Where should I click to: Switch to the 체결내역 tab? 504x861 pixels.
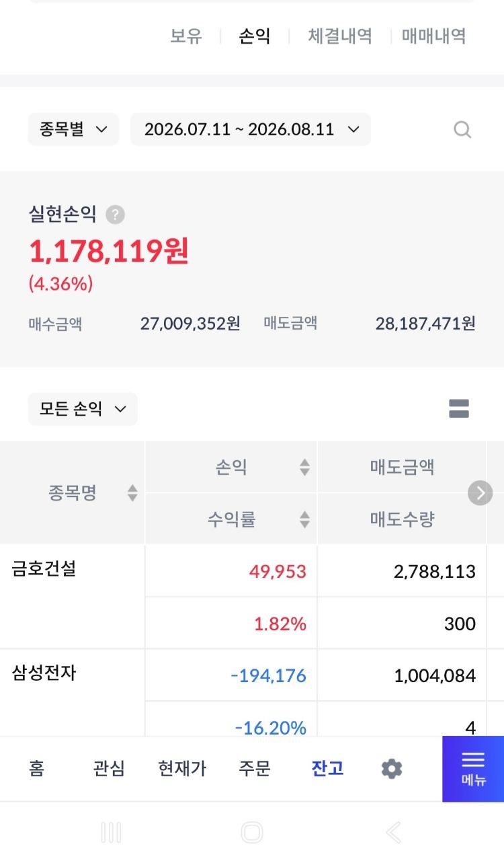[x=340, y=36]
